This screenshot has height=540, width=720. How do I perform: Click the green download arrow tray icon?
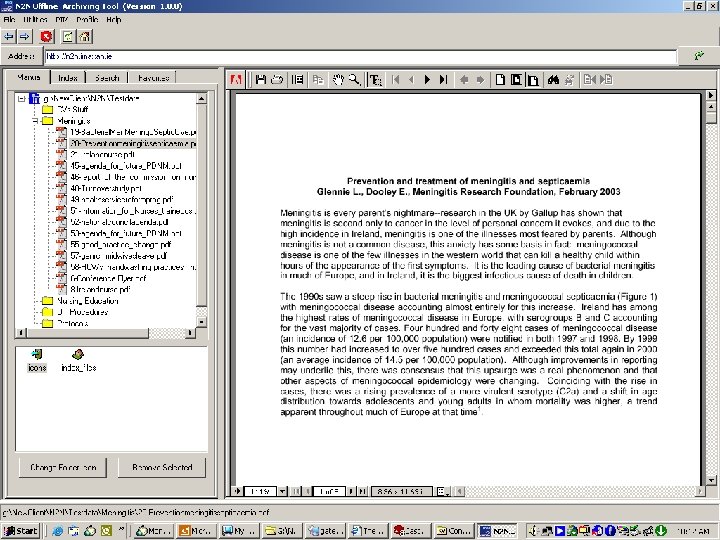pos(661,531)
